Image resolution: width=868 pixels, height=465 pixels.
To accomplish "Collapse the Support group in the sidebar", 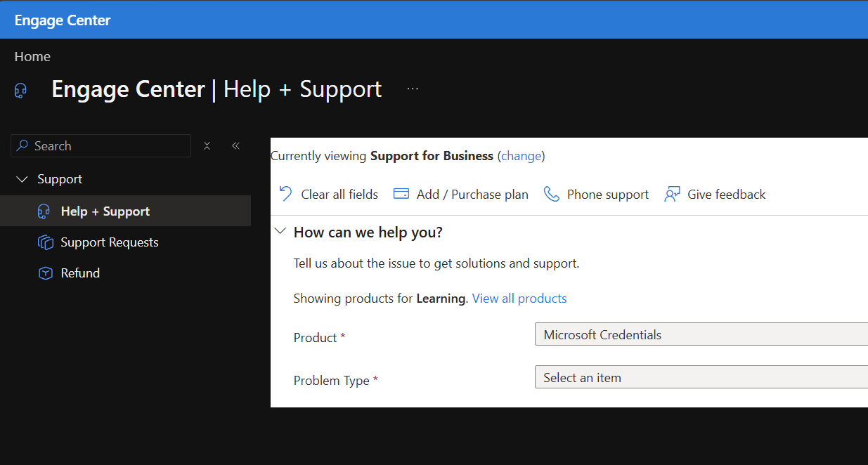I will (22, 179).
